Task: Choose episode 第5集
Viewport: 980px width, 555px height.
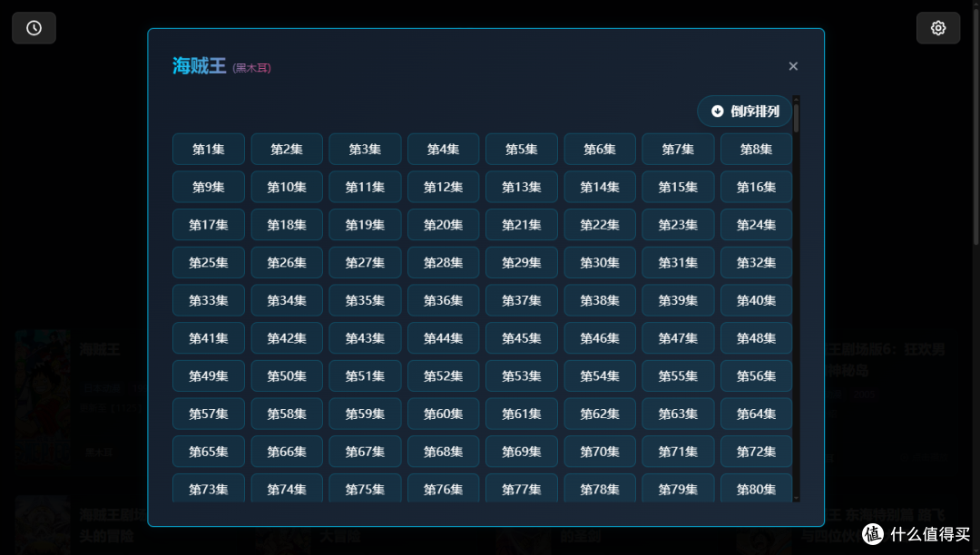Action: (x=521, y=150)
